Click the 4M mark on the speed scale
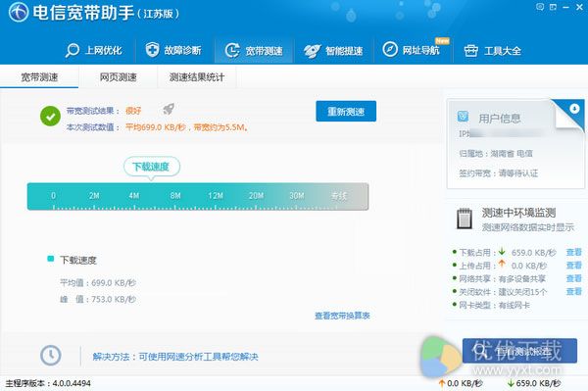588x391 pixels. click(x=134, y=195)
